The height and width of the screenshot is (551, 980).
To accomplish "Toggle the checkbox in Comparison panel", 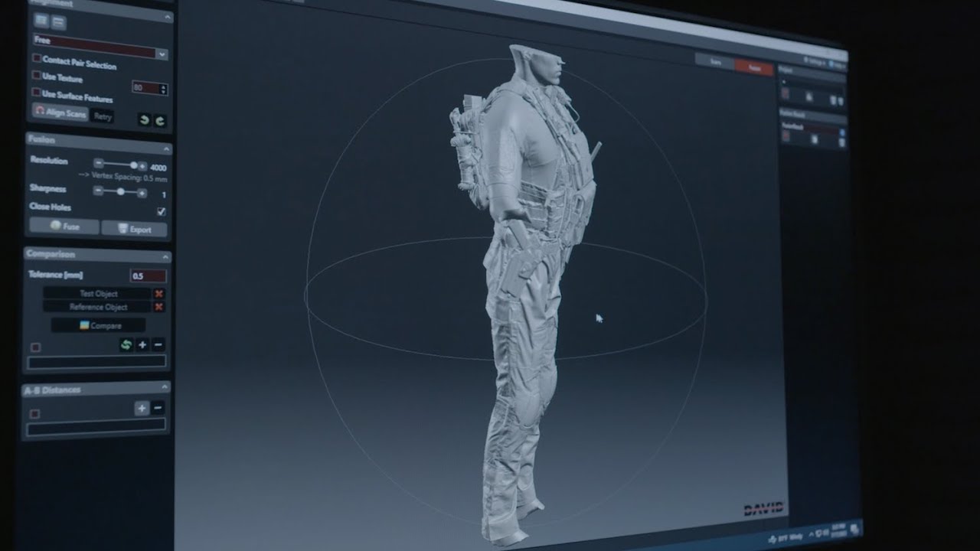I will coord(35,347).
